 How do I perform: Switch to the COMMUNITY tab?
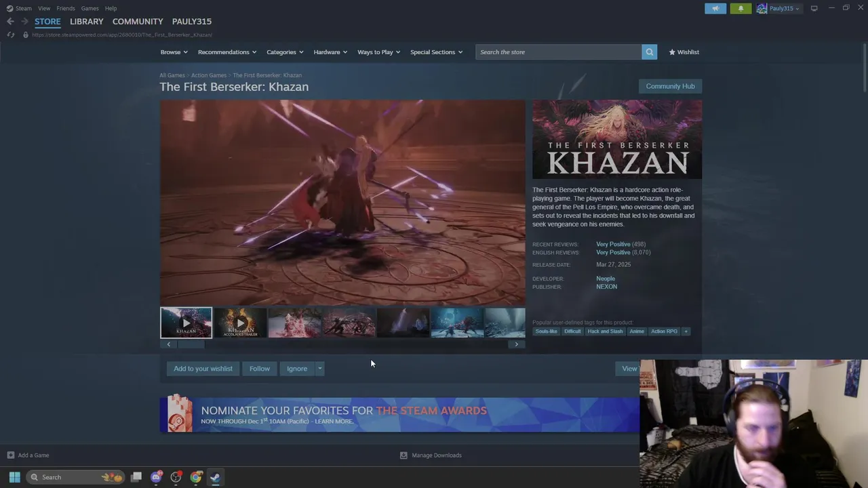click(138, 22)
